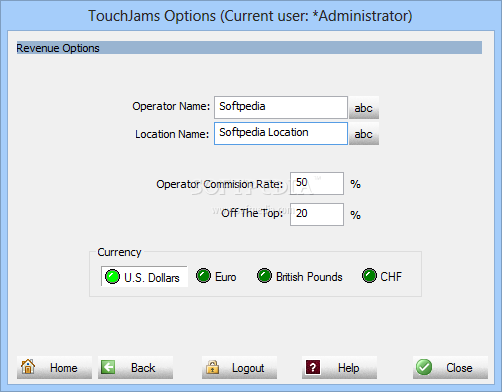Click the TouchJams Options title text

coord(250,16)
